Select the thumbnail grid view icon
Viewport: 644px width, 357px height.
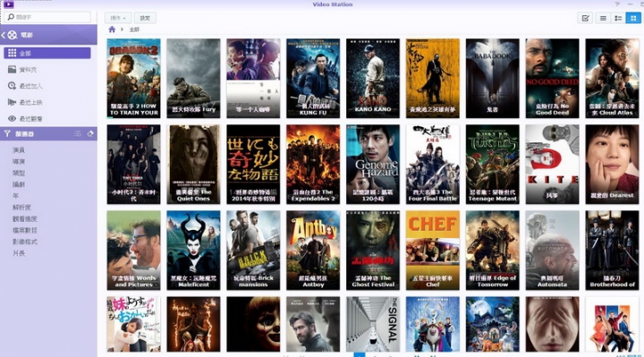(x=633, y=18)
